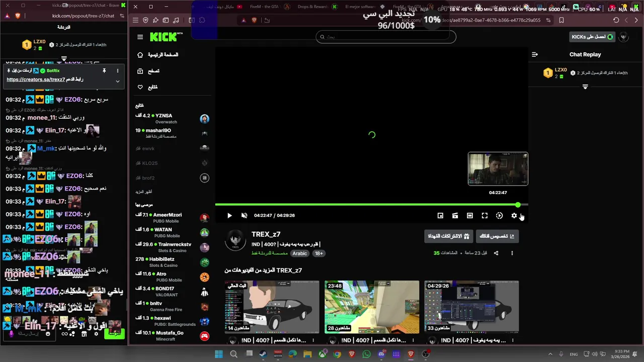Image resolution: width=644 pixels, height=362 pixels.
Task: Open the Get KICKs button
Action: tap(592, 37)
